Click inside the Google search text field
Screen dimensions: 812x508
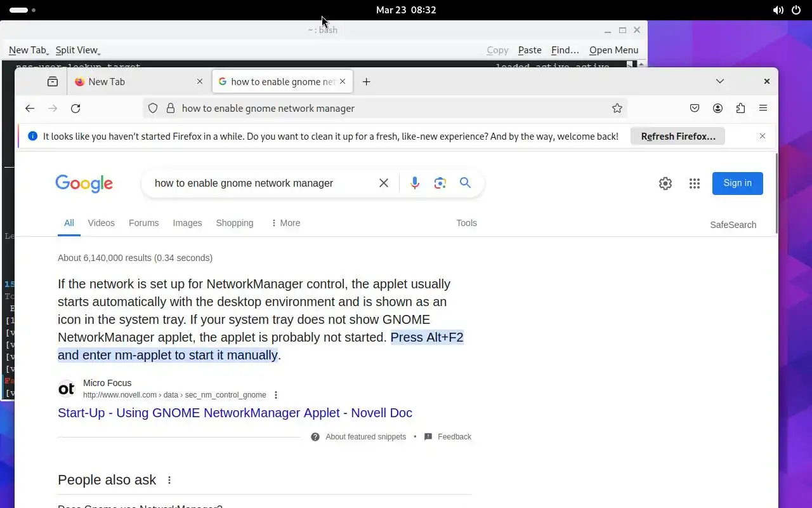pos(263,183)
